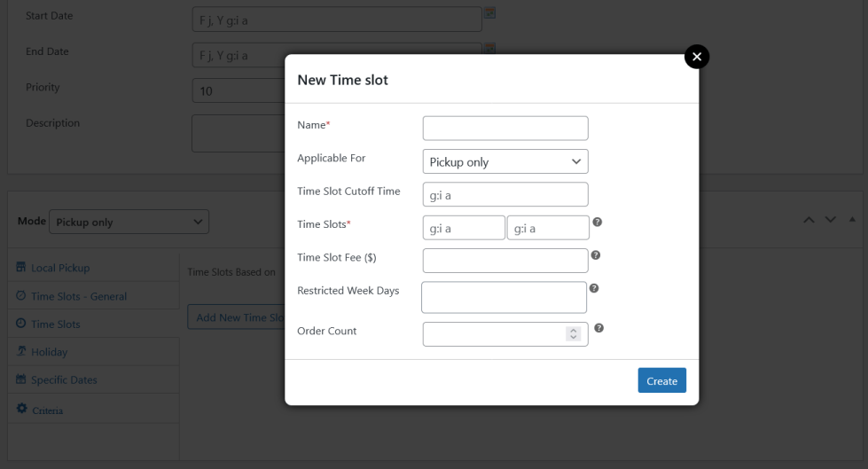868x469 pixels.
Task: Click the Restricted Week Days help icon
Action: click(594, 288)
